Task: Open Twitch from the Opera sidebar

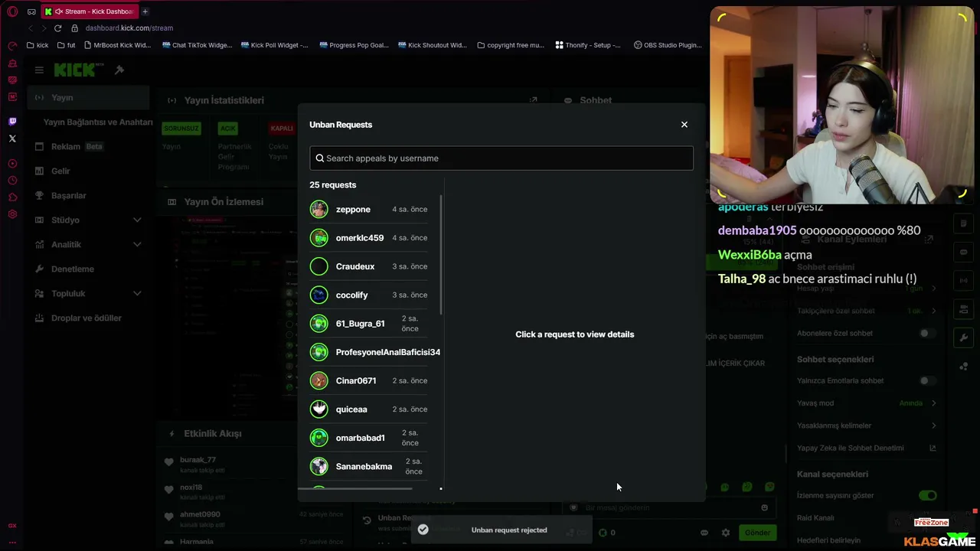Action: 12,121
